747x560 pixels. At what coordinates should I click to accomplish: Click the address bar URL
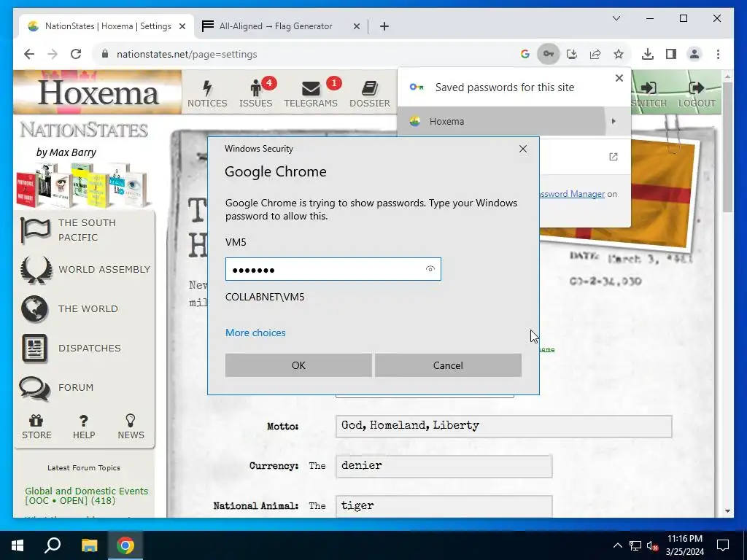187,54
